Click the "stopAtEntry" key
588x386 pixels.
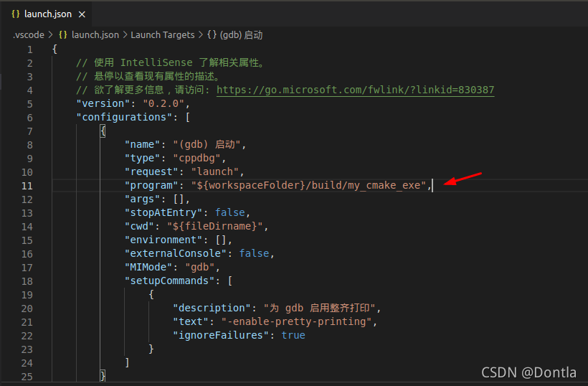coord(163,212)
